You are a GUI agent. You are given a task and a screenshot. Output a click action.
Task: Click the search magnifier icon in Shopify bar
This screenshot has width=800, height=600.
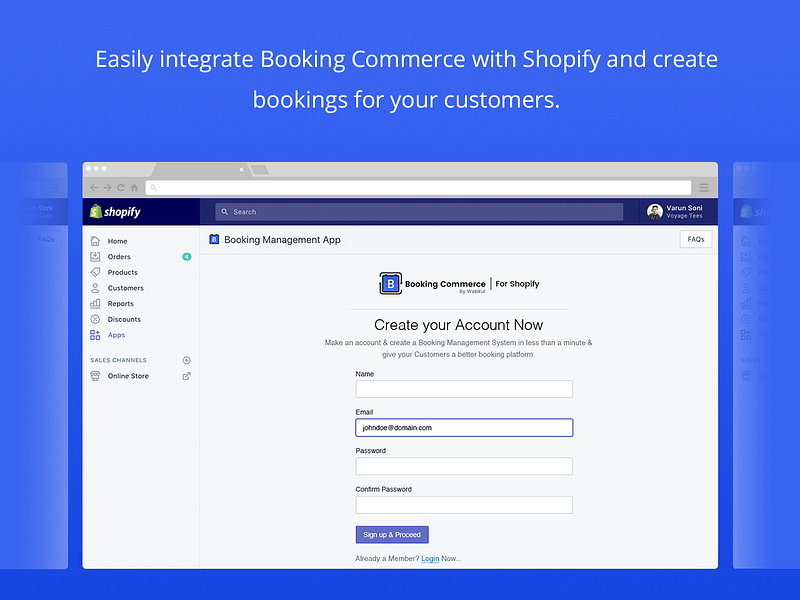click(x=224, y=212)
